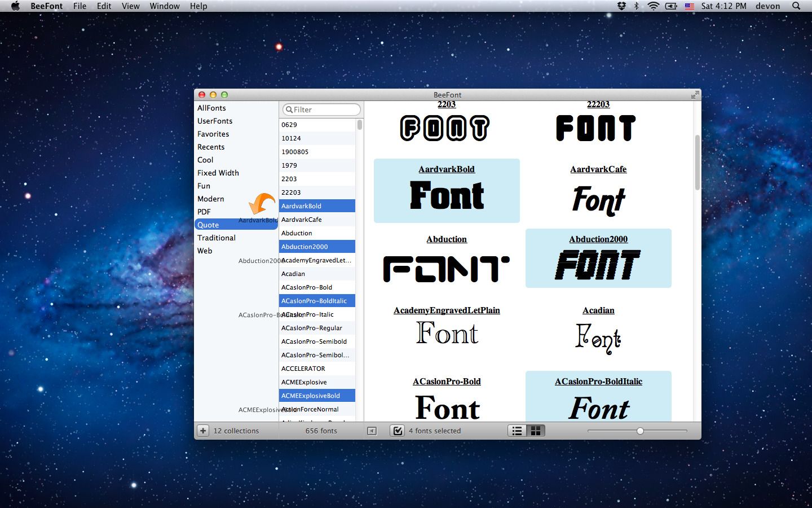Viewport: 812px width, 508px height.
Task: Open Spotlight search from the menu bar
Action: click(x=795, y=6)
